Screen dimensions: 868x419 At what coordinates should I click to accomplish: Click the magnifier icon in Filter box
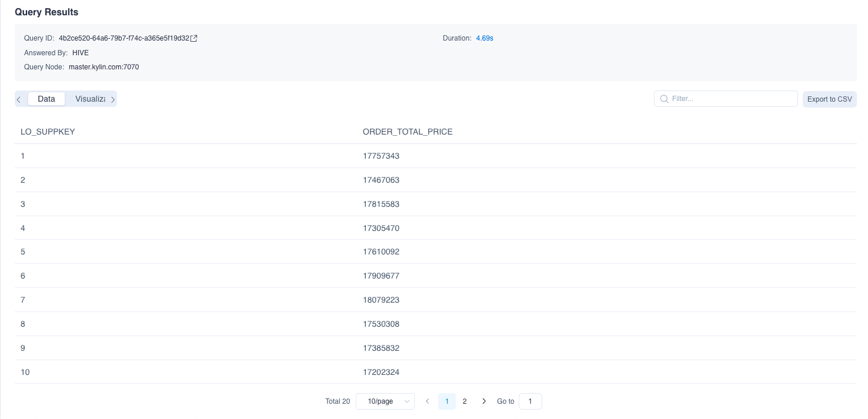[x=664, y=99]
